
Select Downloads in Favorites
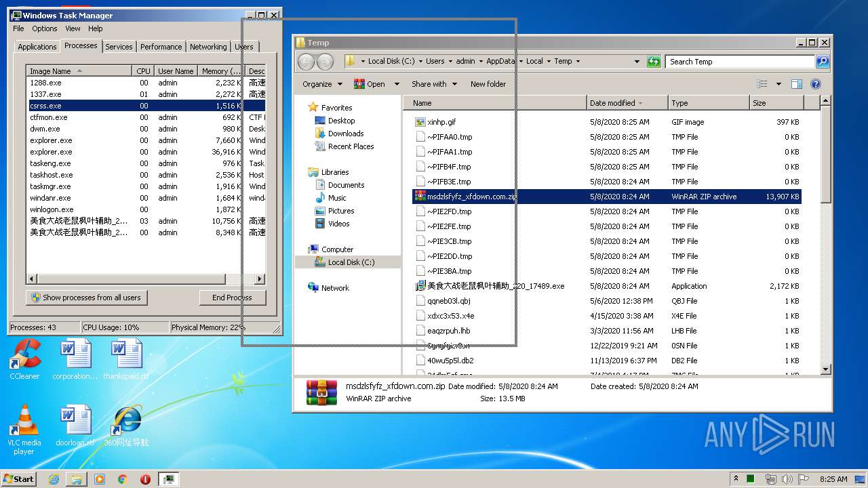click(x=345, y=134)
